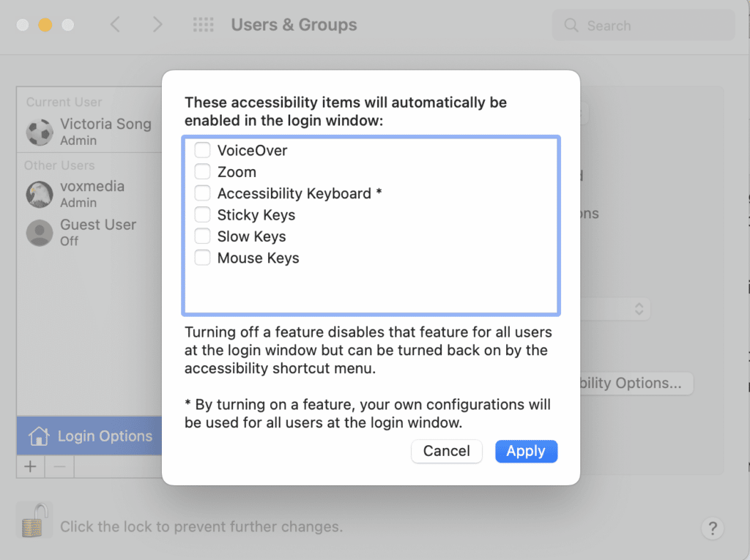The height and width of the screenshot is (560, 750).
Task: Turn on the Mouse Keys checkbox
Action: click(202, 258)
